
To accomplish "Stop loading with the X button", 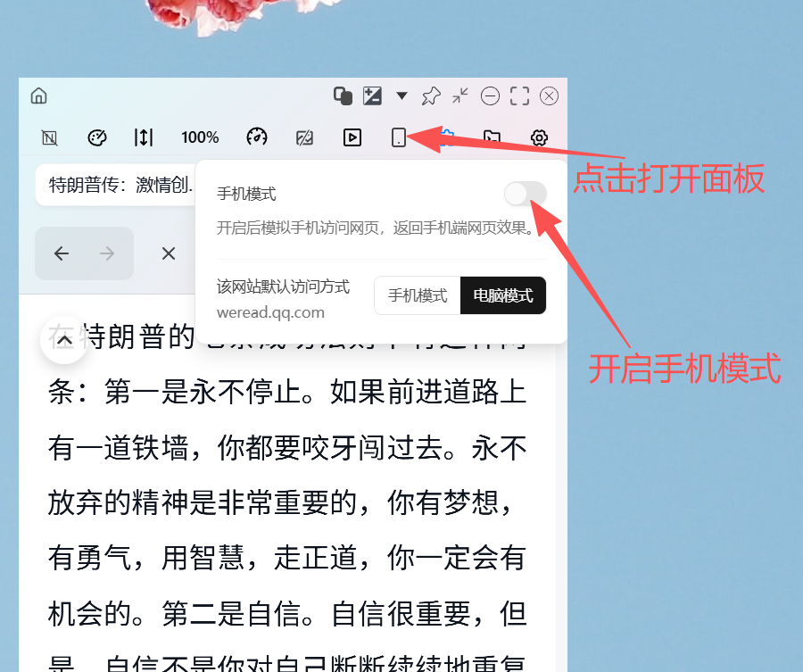I will click(169, 253).
